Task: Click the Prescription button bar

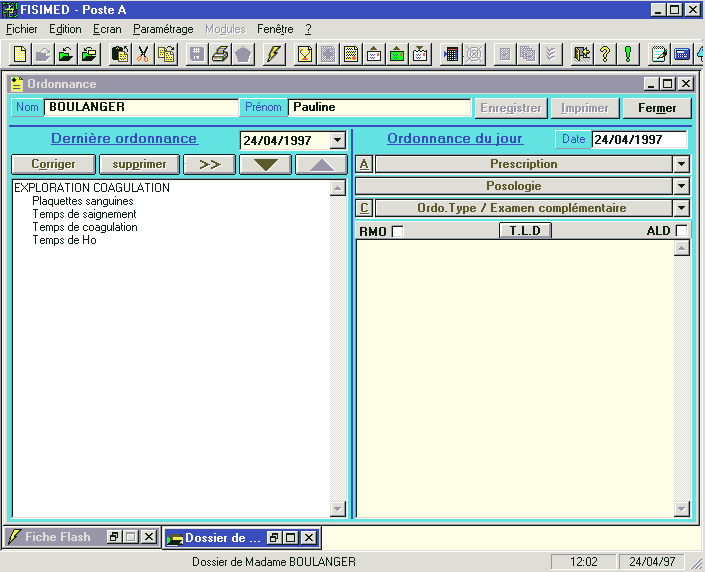Action: pos(524,164)
